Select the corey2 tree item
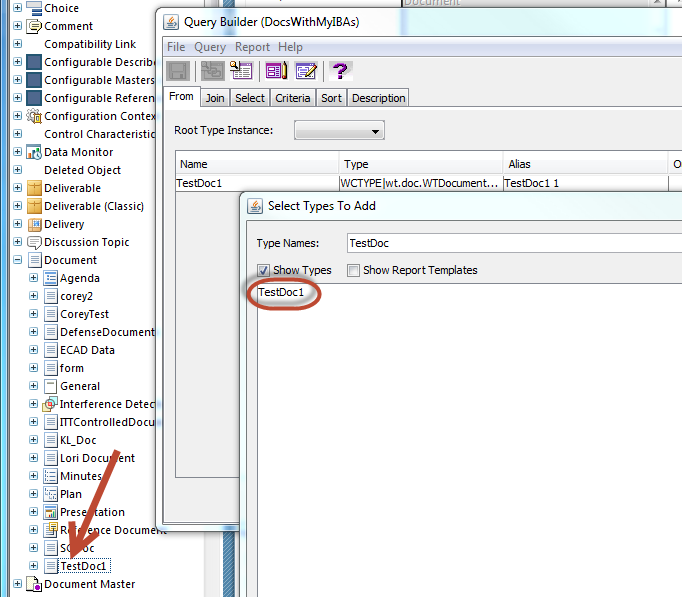Image resolution: width=682 pixels, height=597 pixels. point(76,296)
